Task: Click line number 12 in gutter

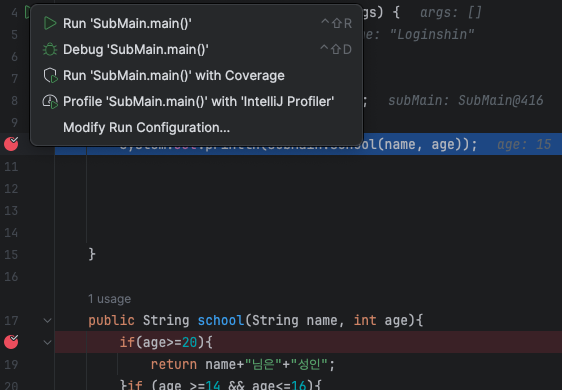Action: tap(11, 189)
